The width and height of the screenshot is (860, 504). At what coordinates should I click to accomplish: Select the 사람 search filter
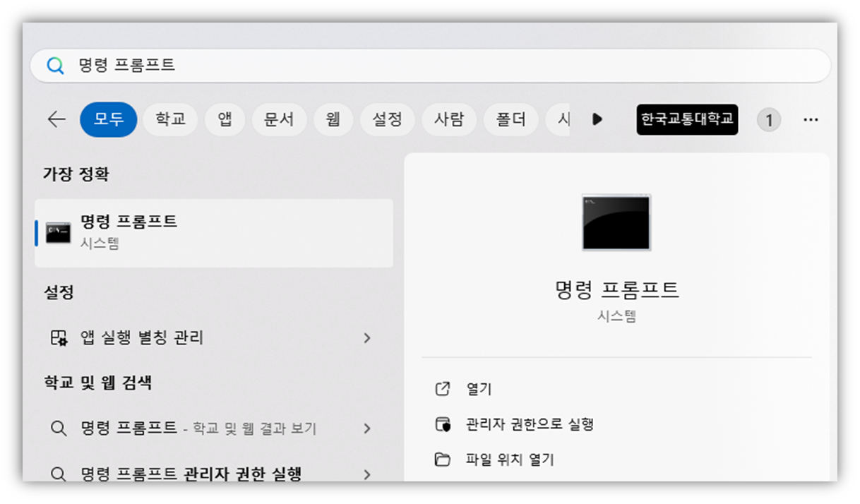[449, 119]
